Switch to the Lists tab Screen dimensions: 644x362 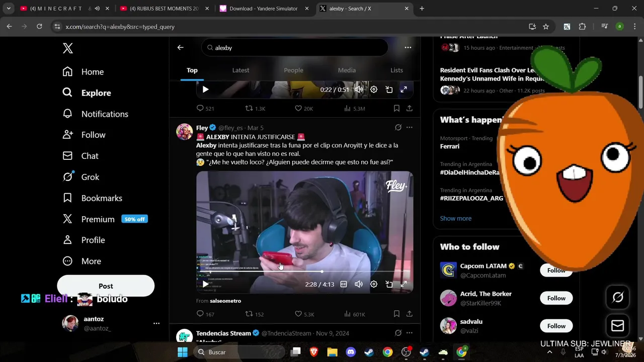[396, 70]
